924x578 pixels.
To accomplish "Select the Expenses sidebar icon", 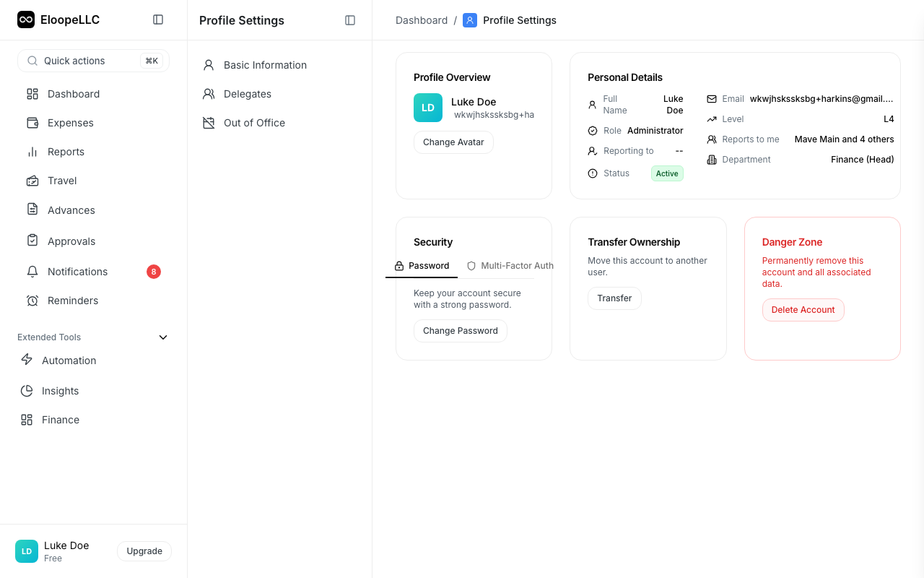I will coord(32,123).
